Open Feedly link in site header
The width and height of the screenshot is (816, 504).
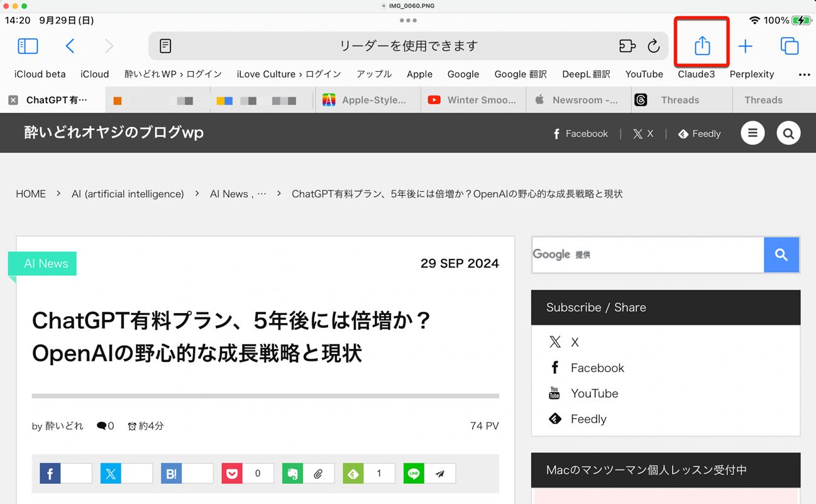tap(699, 134)
